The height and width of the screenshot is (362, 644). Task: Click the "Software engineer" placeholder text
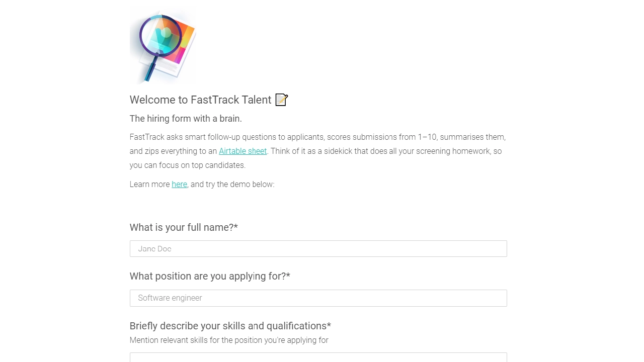pos(170,298)
